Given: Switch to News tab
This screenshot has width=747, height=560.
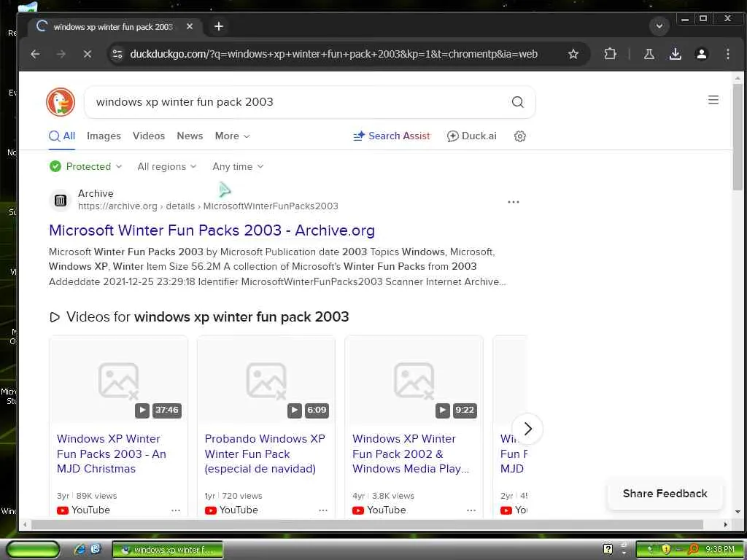Looking at the screenshot, I should pyautogui.click(x=190, y=136).
